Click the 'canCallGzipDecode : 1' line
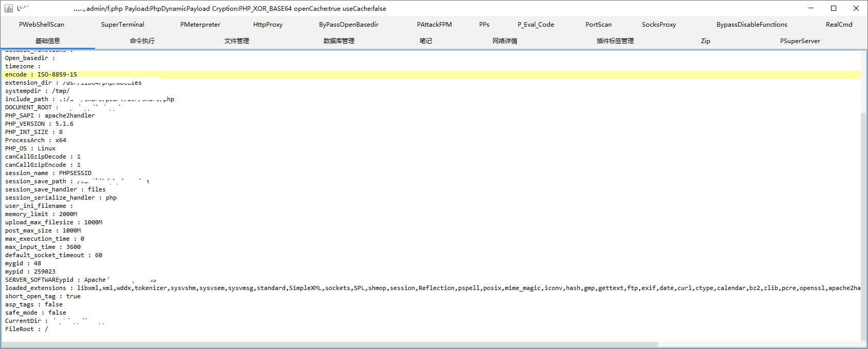The image size is (868, 349). (43, 157)
